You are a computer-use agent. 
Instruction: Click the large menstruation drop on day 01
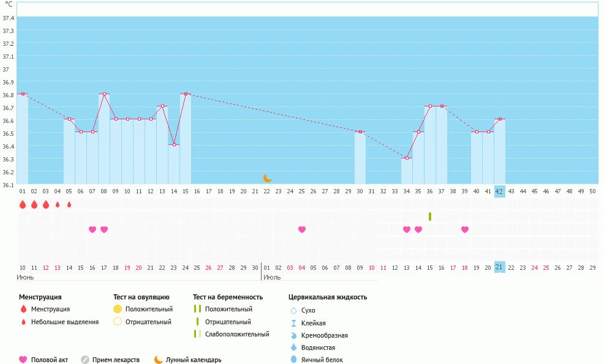coord(23,204)
